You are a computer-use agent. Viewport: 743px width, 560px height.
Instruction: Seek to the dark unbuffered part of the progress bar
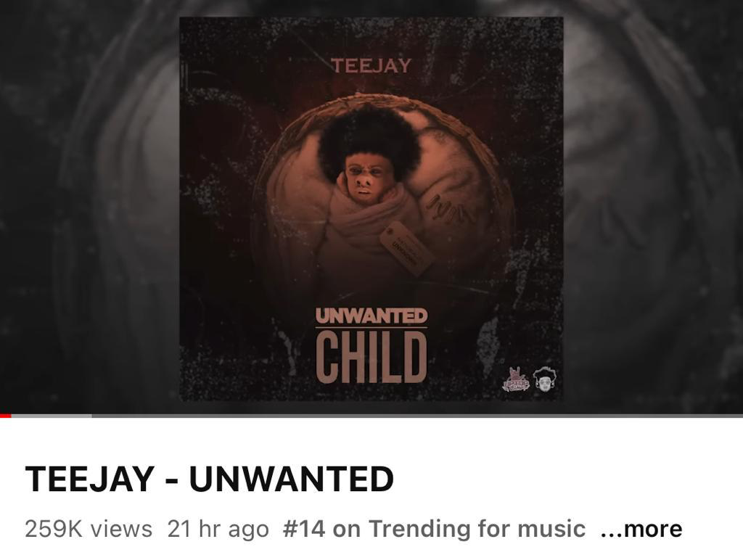tap(417, 416)
